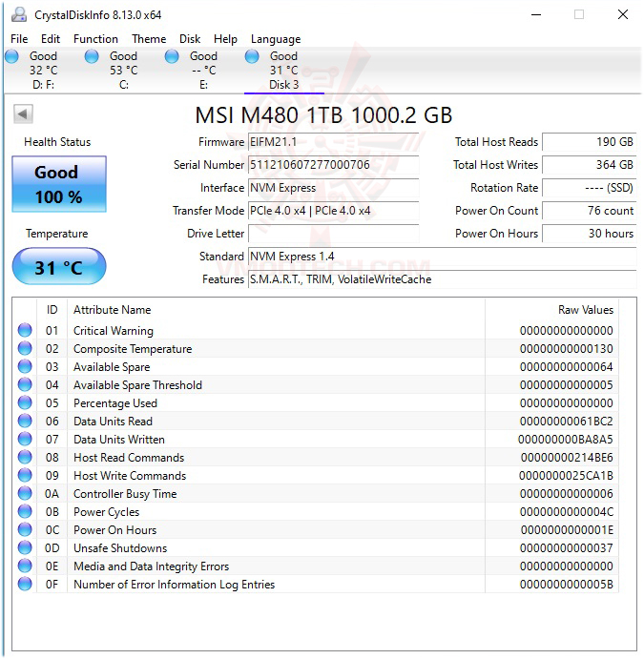Open the Function menu
The image size is (644, 659).
[x=95, y=39]
